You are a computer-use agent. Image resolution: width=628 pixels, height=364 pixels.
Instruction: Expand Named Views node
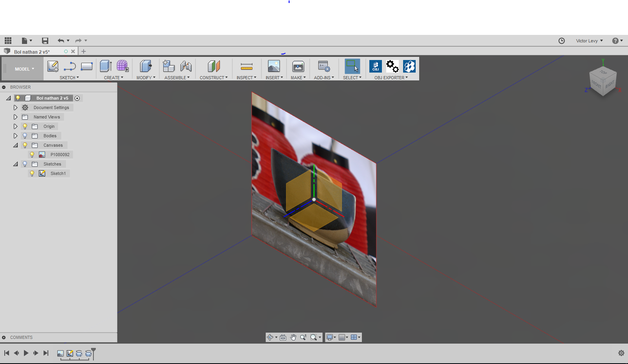(x=15, y=117)
